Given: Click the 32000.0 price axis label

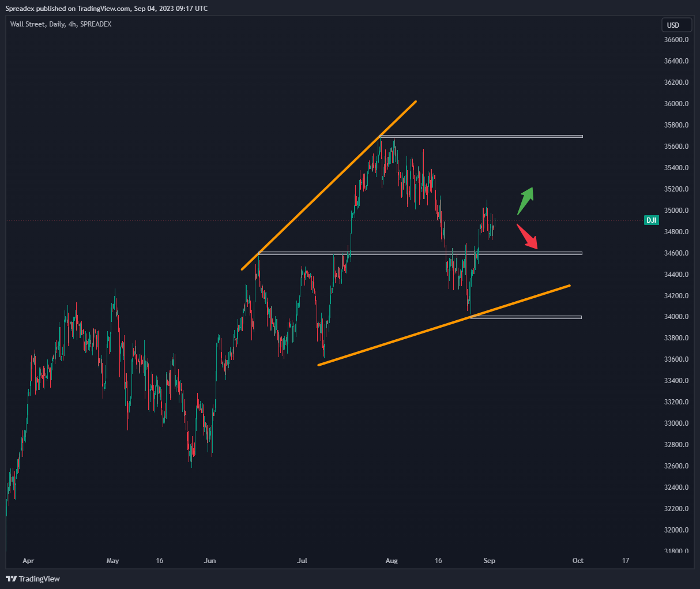Looking at the screenshot, I should pos(676,530).
